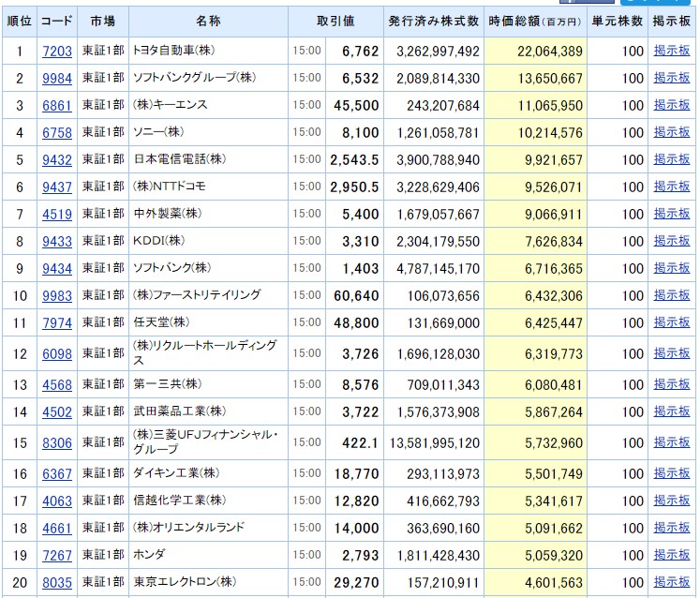700x598 pixels.
Task: Open stock code 8035 Tokyo Electron link
Action: click(57, 583)
